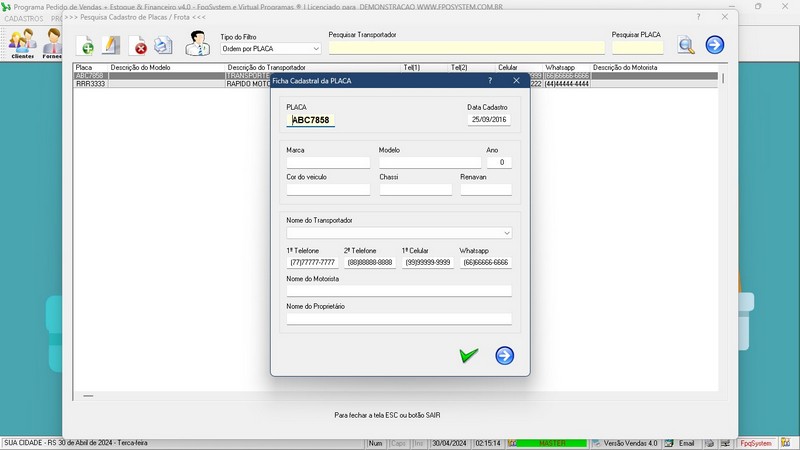Click the Nome do Motorista field
Screen dimensions: 800x450
[x=399, y=291]
